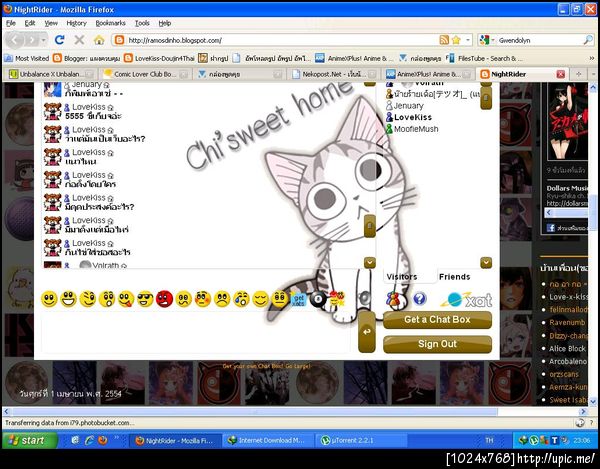600x469 pixels.
Task: Expand location bar history dropdown
Action: pyautogui.click(x=468, y=40)
